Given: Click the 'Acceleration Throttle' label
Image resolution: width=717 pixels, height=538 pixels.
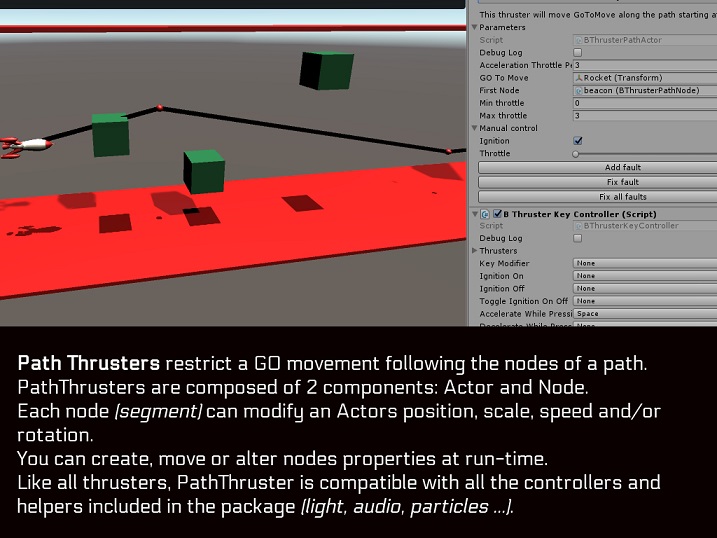Looking at the screenshot, I should (526, 65).
